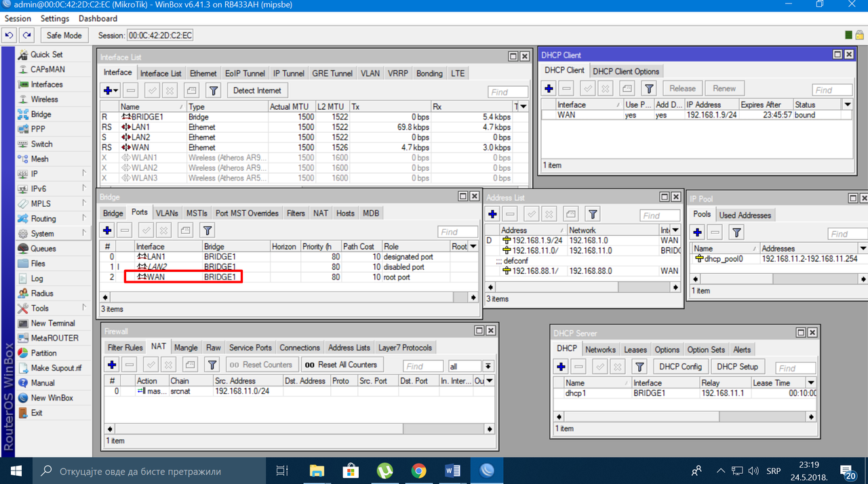Viewport: 868px width, 484px height.
Task: Switch to the Filter Rules tab in Firewall
Action: coord(125,347)
